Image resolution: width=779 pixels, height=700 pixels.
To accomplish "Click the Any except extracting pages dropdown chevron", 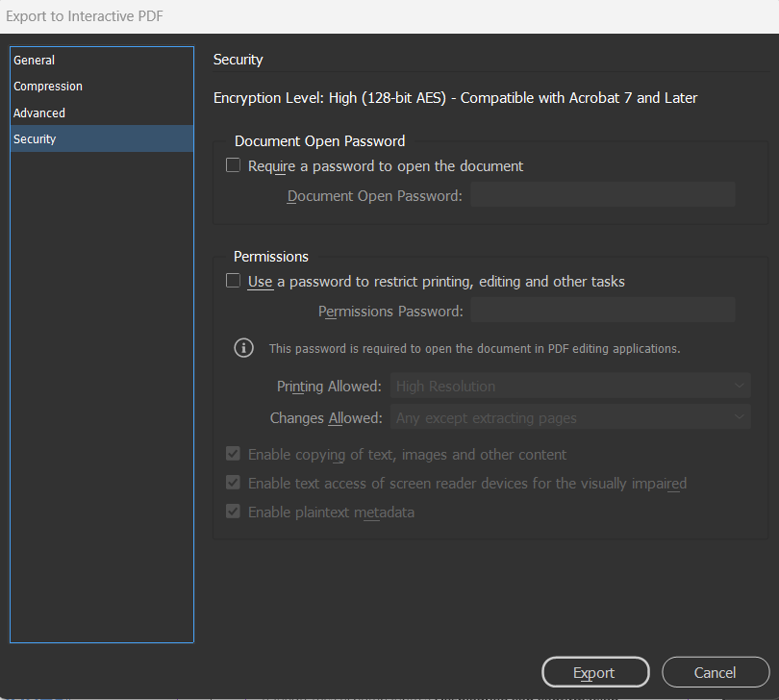I will click(739, 417).
